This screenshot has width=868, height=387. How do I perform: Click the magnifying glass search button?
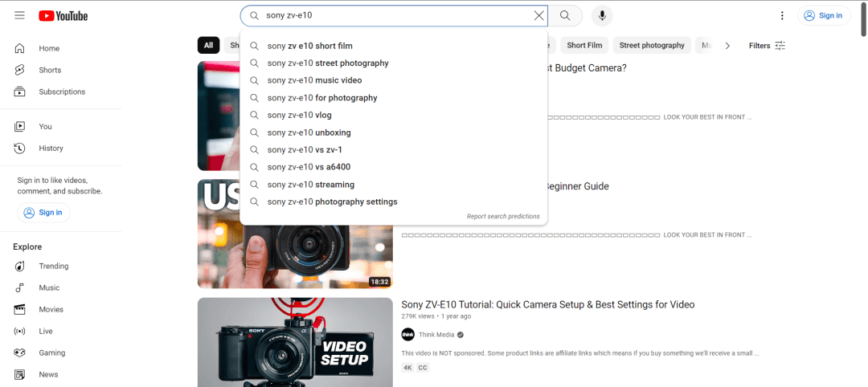pyautogui.click(x=565, y=15)
